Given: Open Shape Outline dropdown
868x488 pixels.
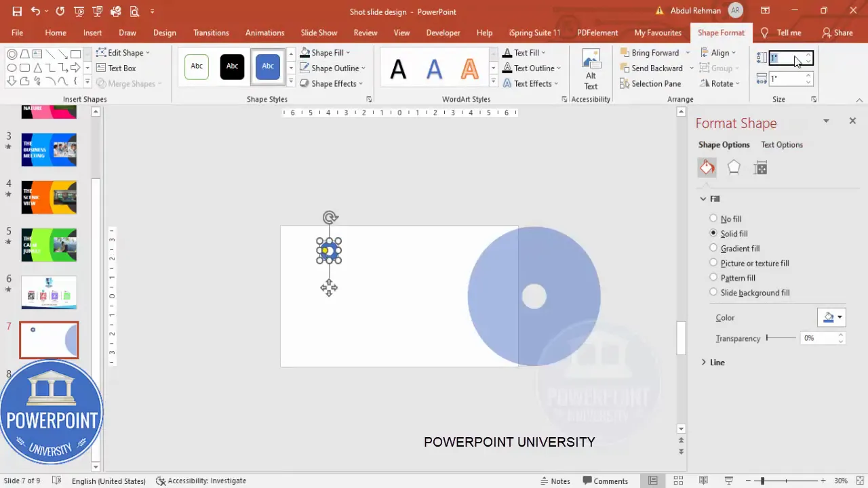Looking at the screenshot, I should tap(333, 68).
